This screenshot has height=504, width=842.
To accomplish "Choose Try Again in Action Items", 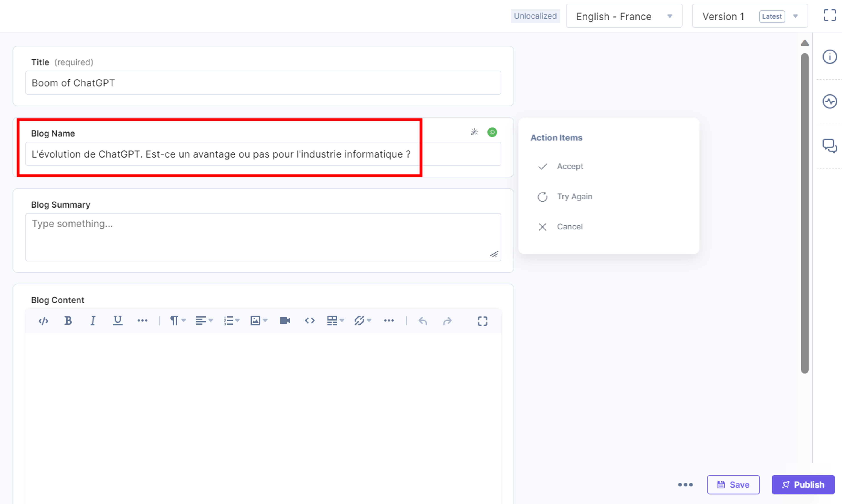I will click(x=574, y=197).
